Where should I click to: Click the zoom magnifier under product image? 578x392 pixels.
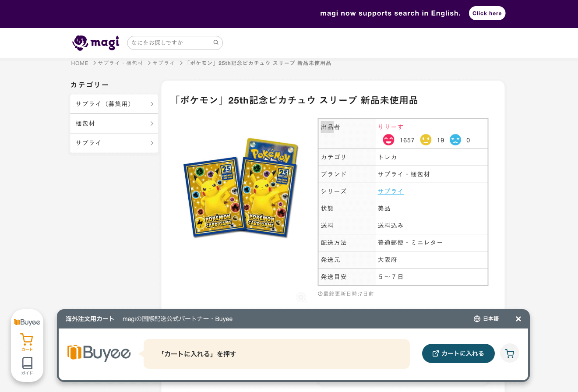[x=301, y=298]
